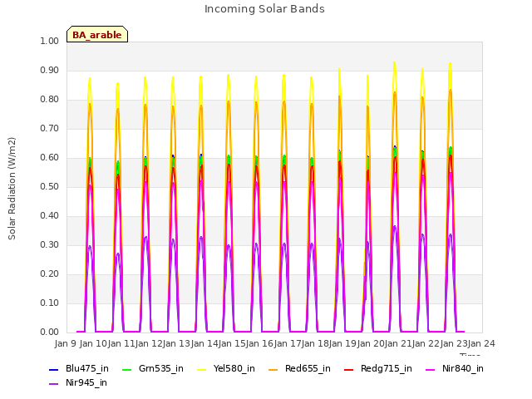Click the Redg715_in legend color swatch
This screenshot has width=532, height=399.
pyautogui.click(x=349, y=369)
